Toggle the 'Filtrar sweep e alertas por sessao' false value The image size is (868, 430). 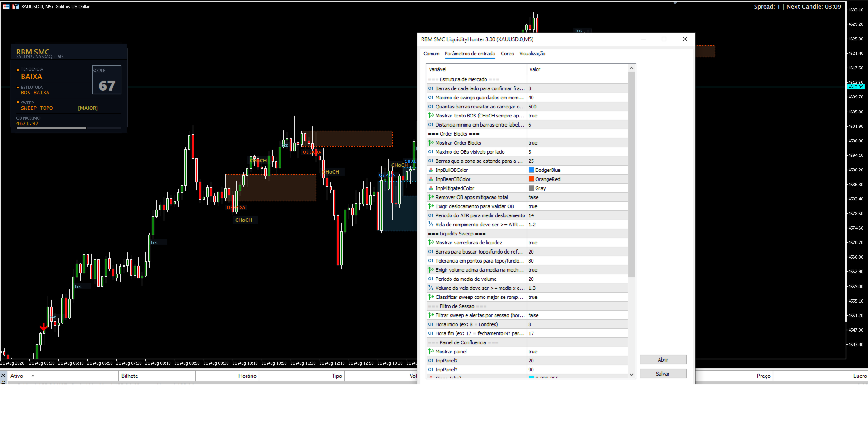click(577, 315)
